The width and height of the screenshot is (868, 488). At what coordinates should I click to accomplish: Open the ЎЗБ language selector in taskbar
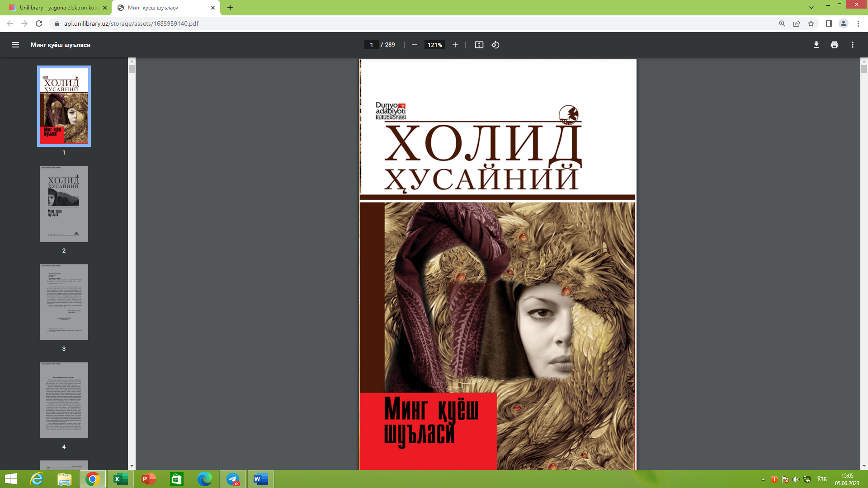pyautogui.click(x=822, y=479)
